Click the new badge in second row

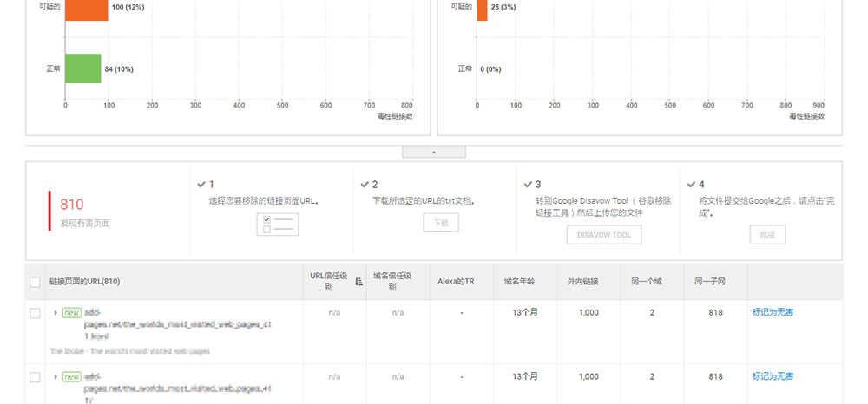click(x=71, y=376)
